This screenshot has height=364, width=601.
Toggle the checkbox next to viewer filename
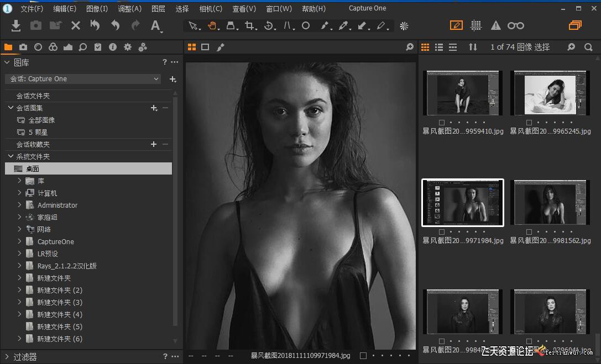click(x=363, y=356)
